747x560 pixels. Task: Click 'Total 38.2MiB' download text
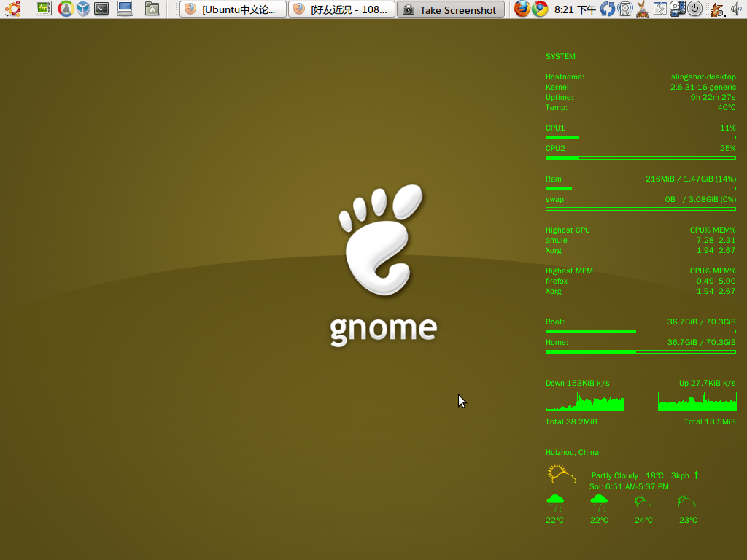[571, 422]
